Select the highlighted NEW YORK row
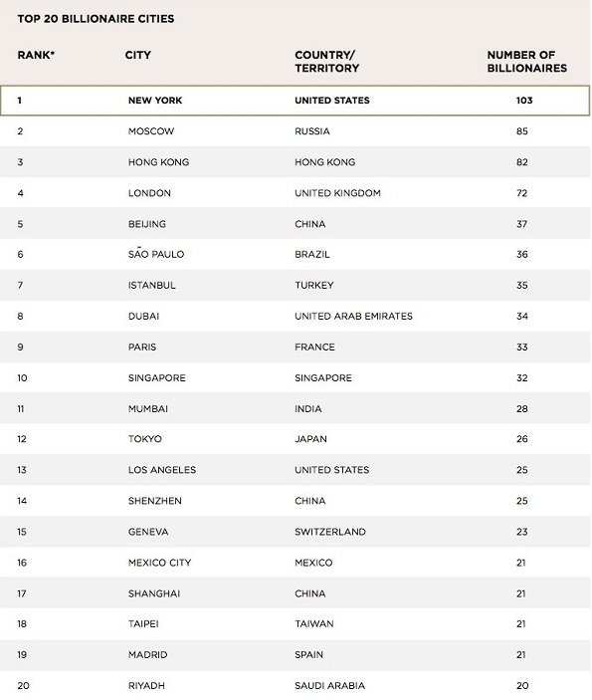592x700 pixels. [x=295, y=101]
